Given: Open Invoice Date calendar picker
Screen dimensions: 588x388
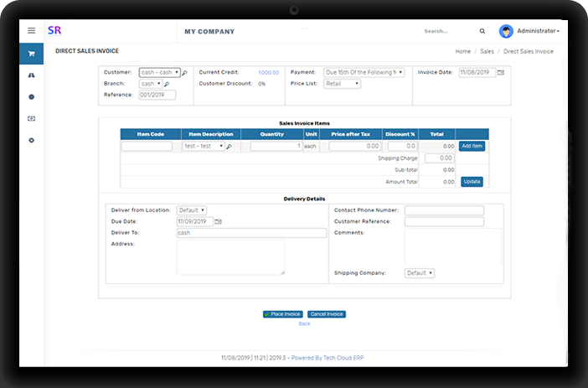Looking at the screenshot, I should [501, 73].
